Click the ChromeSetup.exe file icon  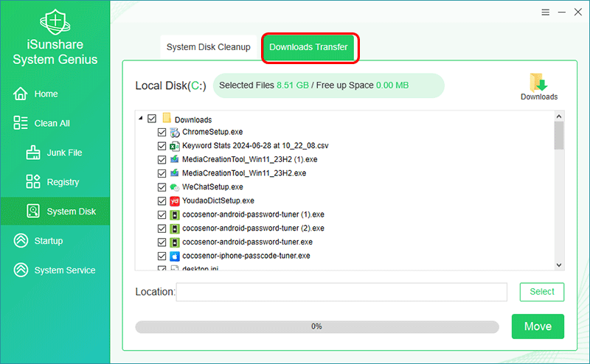coord(175,133)
